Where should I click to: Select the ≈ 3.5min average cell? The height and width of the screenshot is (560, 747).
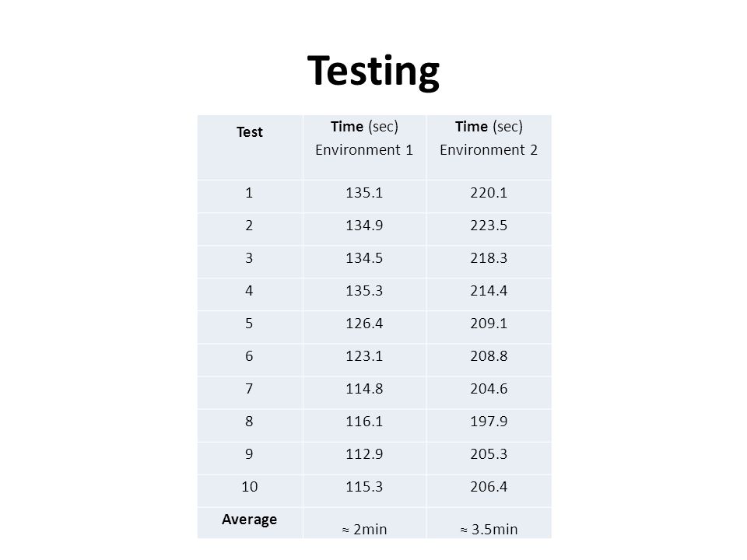(x=489, y=523)
